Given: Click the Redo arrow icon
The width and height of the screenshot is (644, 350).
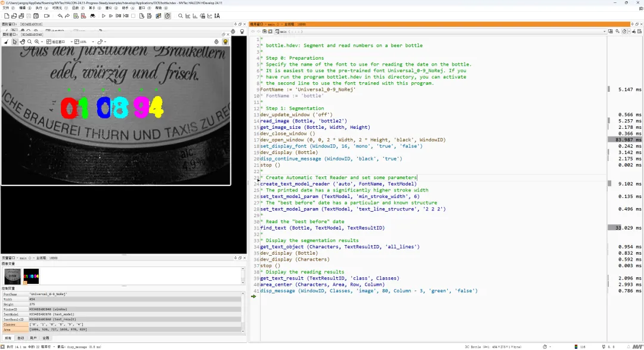Looking at the screenshot, I should point(67,16).
